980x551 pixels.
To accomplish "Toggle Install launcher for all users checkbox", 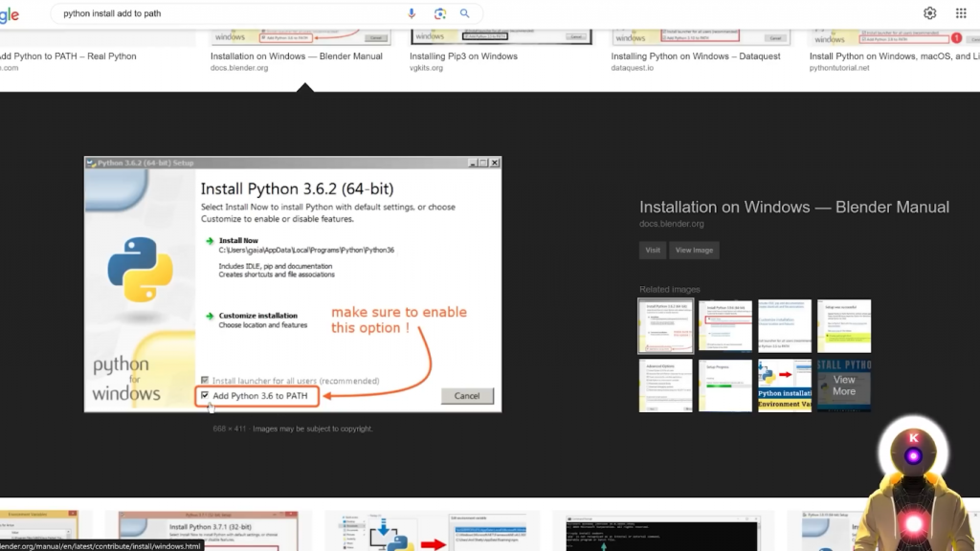I will (x=205, y=381).
